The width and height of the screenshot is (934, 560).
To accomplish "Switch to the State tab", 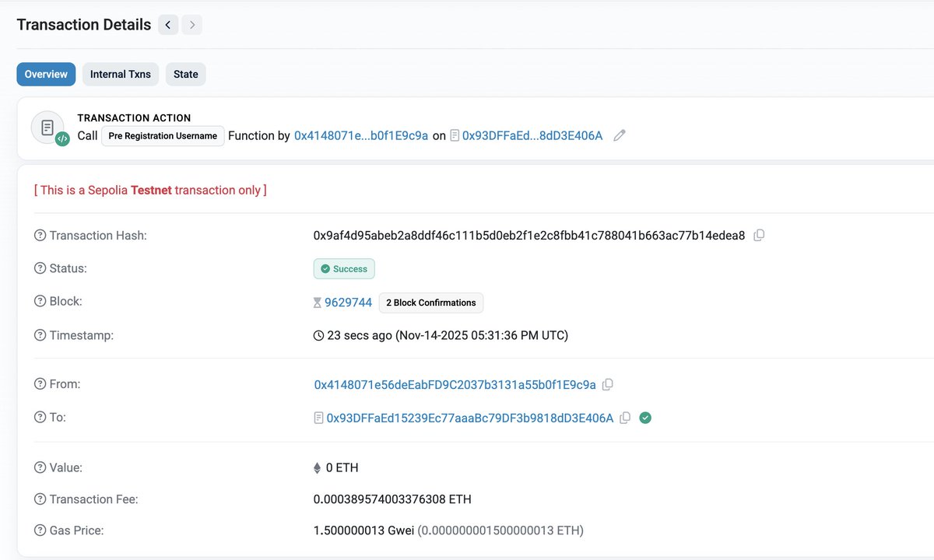I will point(186,74).
